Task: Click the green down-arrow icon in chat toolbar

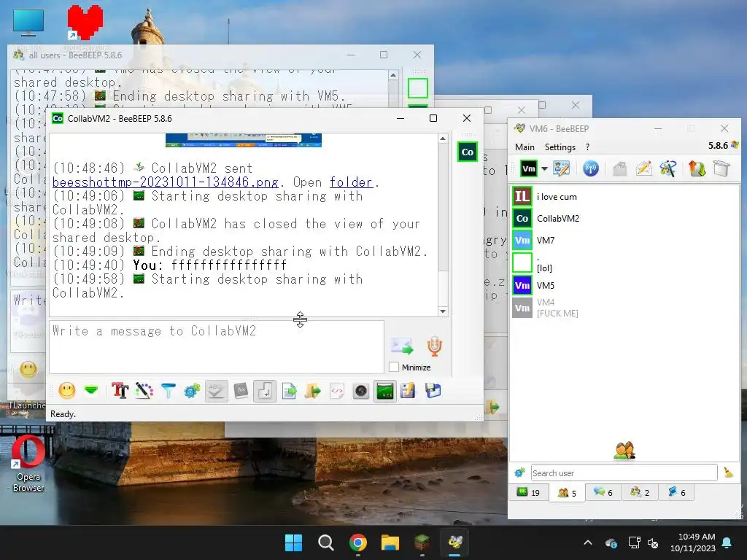Action: pos(91,391)
